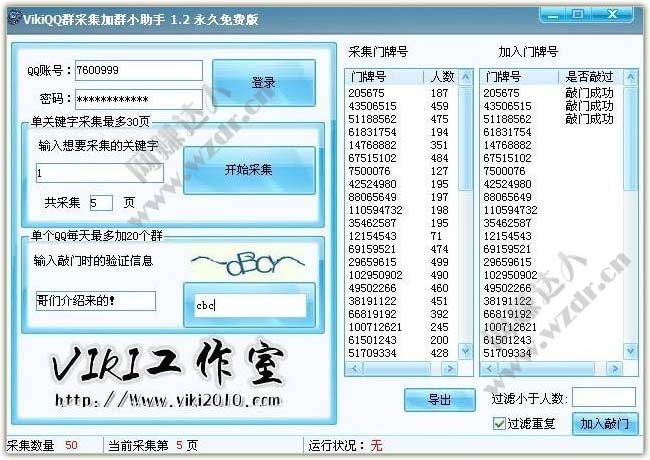Focus the 密码 password field
Screen dimensions: 650x460
[139, 99]
